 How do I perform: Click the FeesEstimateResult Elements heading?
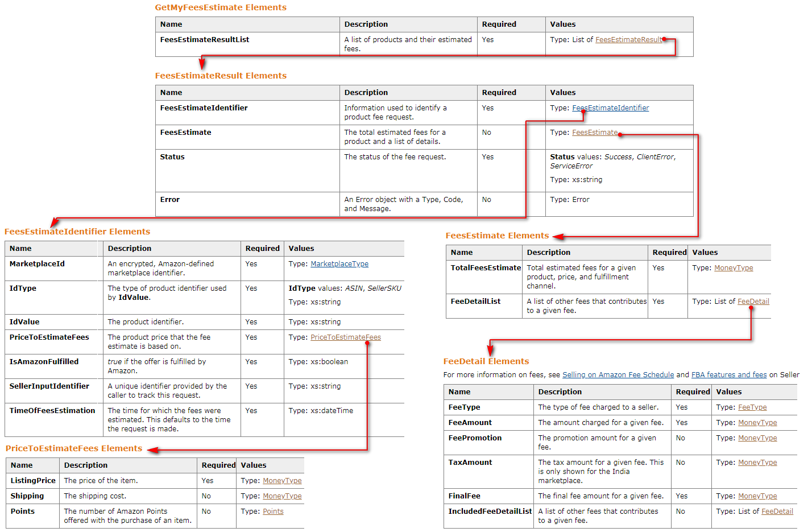(x=221, y=76)
